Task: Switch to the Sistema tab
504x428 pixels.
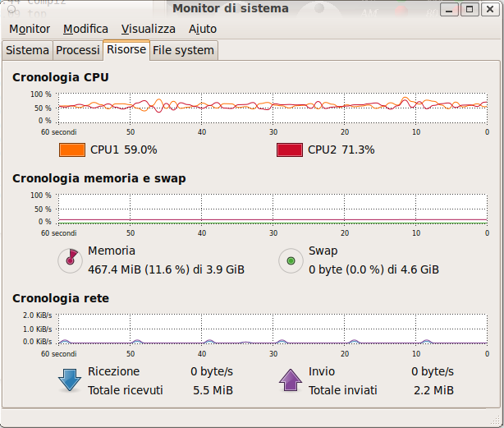Action: point(27,50)
